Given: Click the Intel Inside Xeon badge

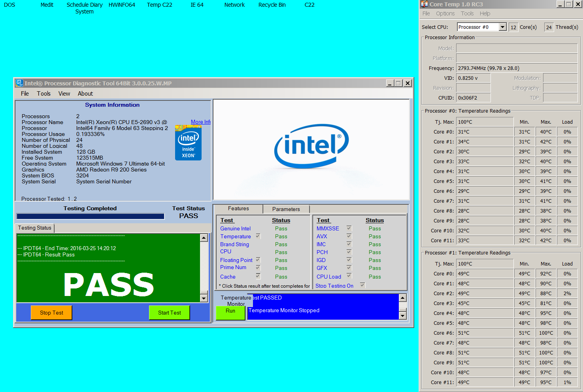Looking at the screenshot, I should coord(188,143).
